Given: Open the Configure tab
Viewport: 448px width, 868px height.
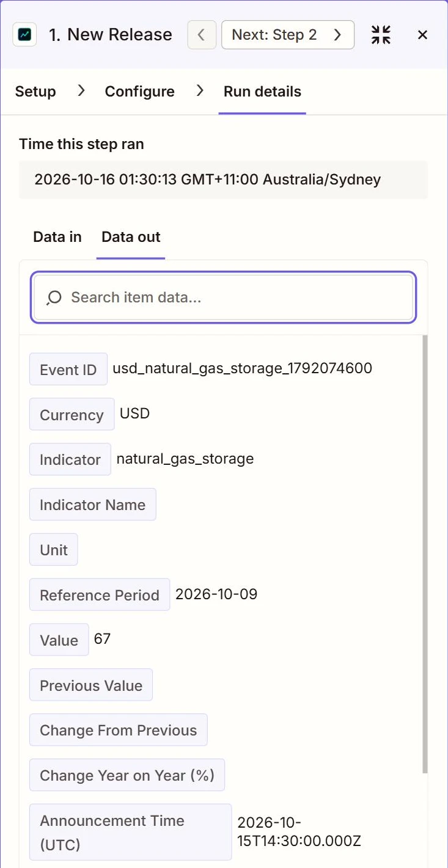Looking at the screenshot, I should pyautogui.click(x=139, y=92).
